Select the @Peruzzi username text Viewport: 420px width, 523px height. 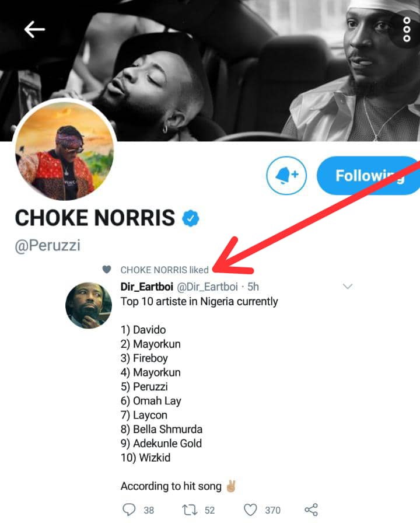click(47, 246)
